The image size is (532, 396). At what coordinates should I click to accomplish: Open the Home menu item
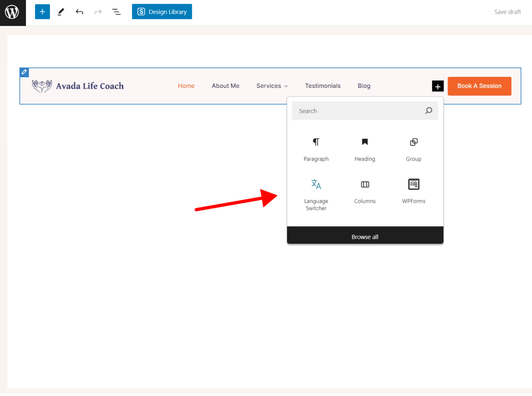click(x=186, y=86)
